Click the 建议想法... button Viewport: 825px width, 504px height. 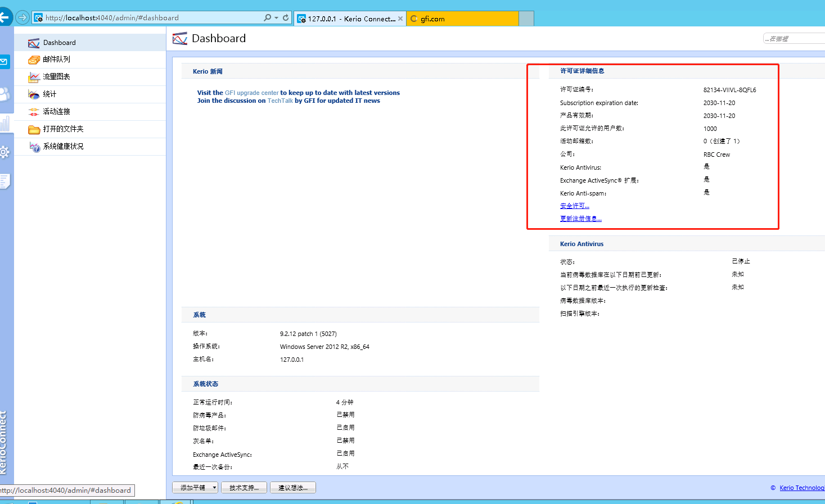tap(293, 488)
